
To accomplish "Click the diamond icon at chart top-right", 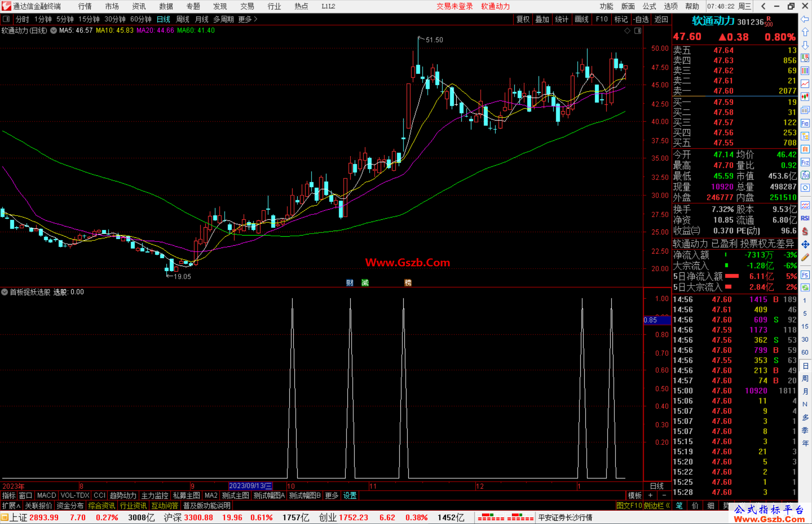I will [627, 31].
